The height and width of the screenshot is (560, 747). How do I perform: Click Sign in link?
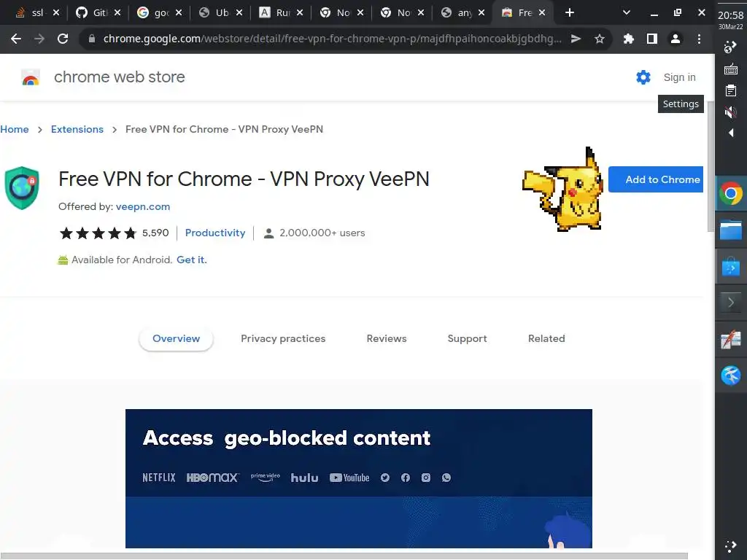(x=679, y=77)
